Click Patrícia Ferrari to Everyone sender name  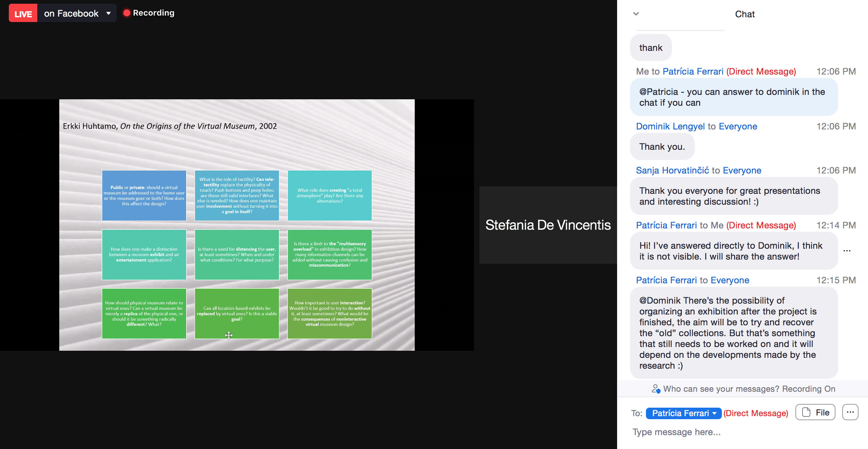[x=666, y=280]
